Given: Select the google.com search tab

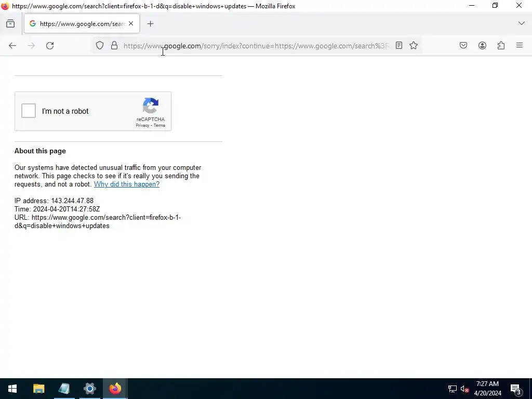Looking at the screenshot, I should pos(82,24).
